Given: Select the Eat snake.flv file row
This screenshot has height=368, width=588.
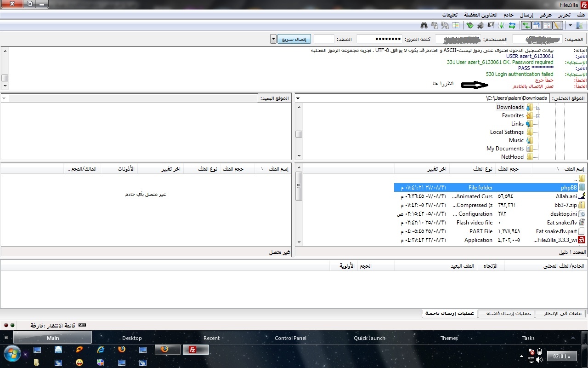Looking at the screenshot, I should click(x=490, y=223).
